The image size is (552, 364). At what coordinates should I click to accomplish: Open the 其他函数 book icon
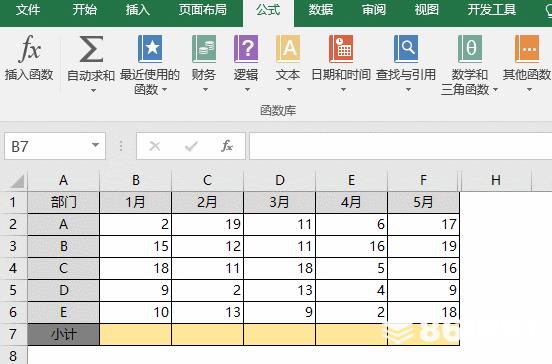(x=527, y=49)
